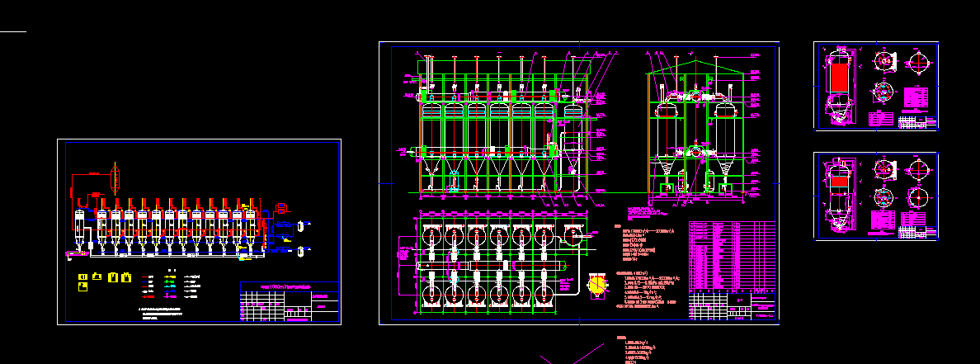
Task: Click the title block of the left flow diagram
Action: pos(289,303)
